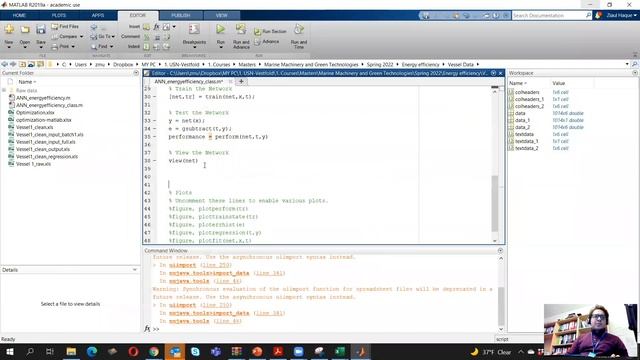Open Command Window actions menu

[x=500, y=251]
